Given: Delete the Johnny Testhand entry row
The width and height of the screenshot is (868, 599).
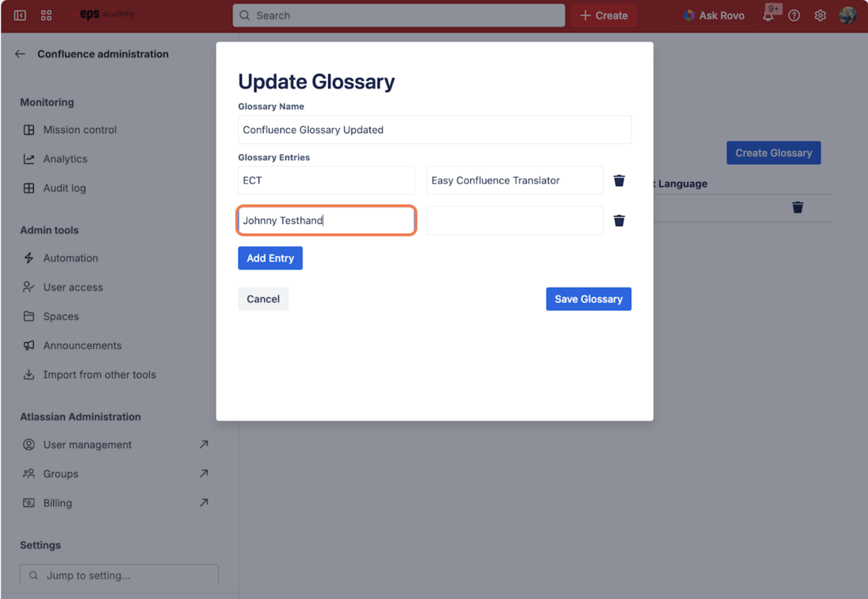Looking at the screenshot, I should (x=619, y=221).
